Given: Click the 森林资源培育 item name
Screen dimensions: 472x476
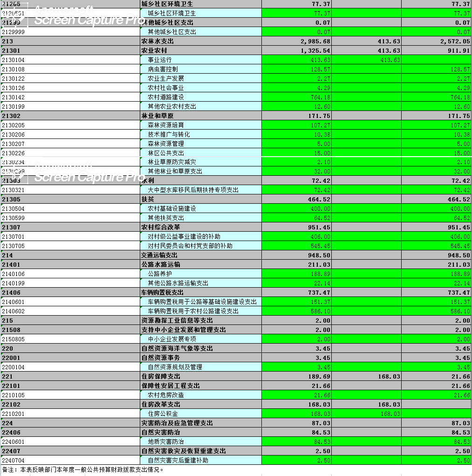Looking at the screenshot, I should (201, 125).
